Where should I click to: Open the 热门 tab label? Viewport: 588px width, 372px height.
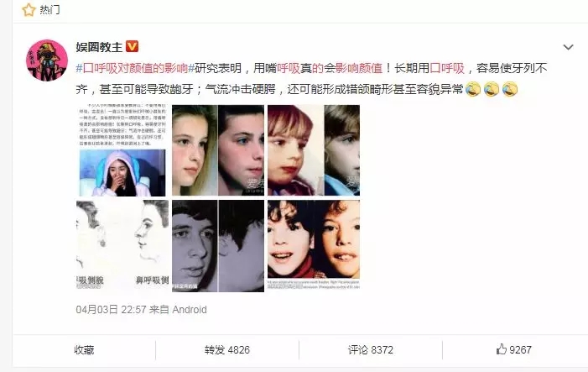click(49, 10)
